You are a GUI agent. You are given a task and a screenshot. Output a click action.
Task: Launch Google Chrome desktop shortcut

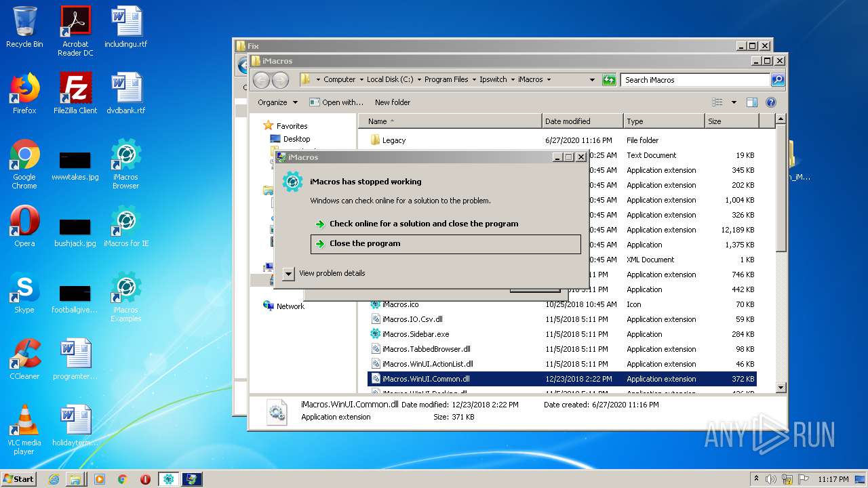[x=24, y=164]
